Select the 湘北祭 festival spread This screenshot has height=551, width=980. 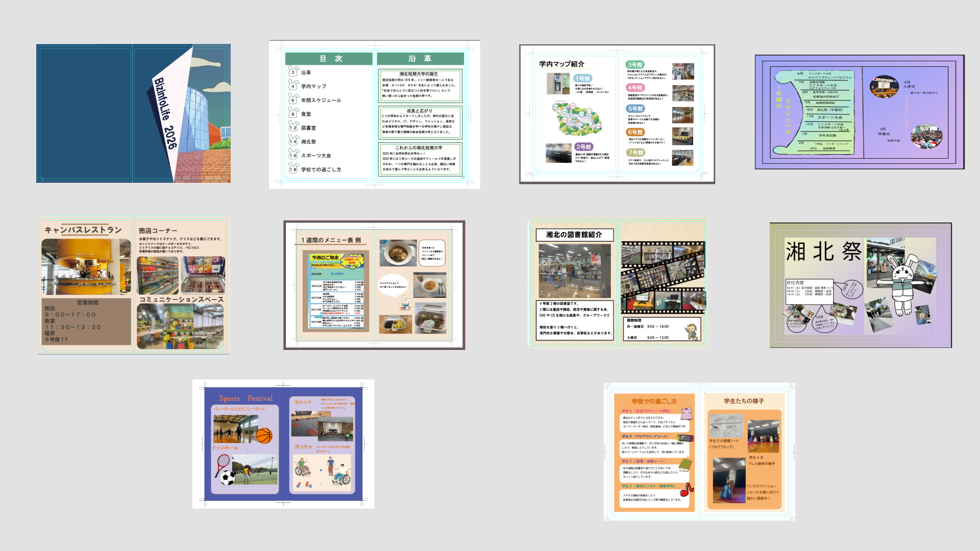[x=861, y=285]
